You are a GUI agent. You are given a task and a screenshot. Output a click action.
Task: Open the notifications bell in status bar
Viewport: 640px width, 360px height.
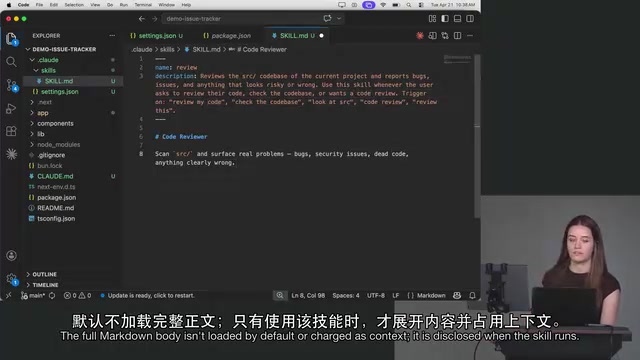pos(472,296)
